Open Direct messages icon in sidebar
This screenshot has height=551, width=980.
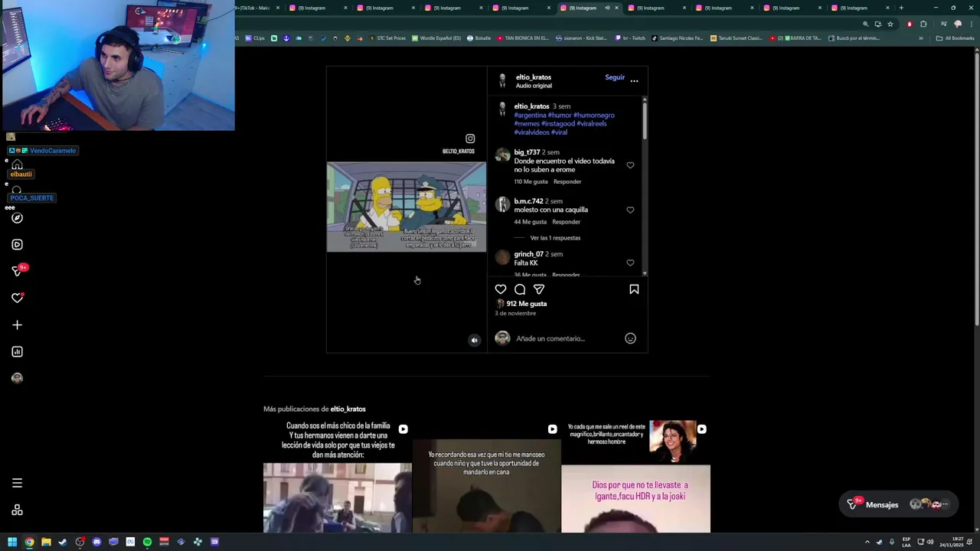[x=17, y=271]
